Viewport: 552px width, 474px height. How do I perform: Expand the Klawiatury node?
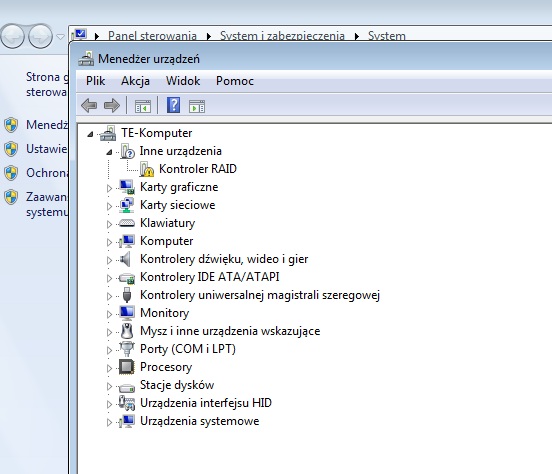[x=109, y=224]
